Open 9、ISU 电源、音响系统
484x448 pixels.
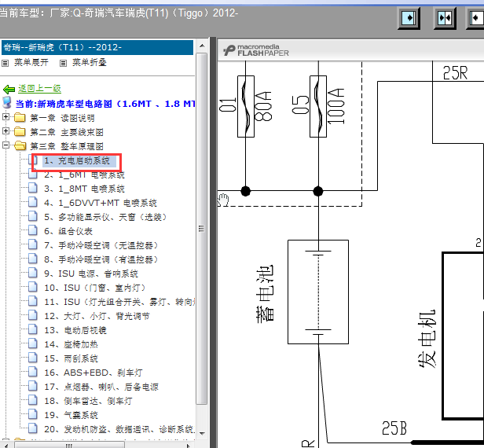[x=91, y=274]
